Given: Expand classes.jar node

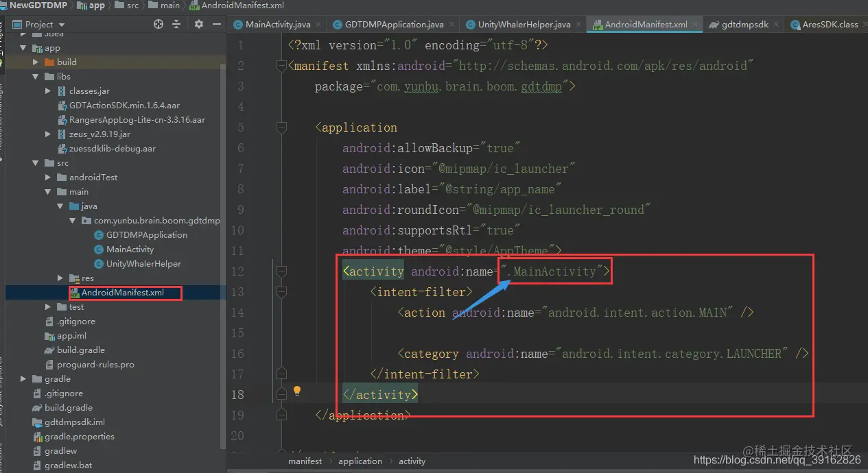Looking at the screenshot, I should [48, 90].
